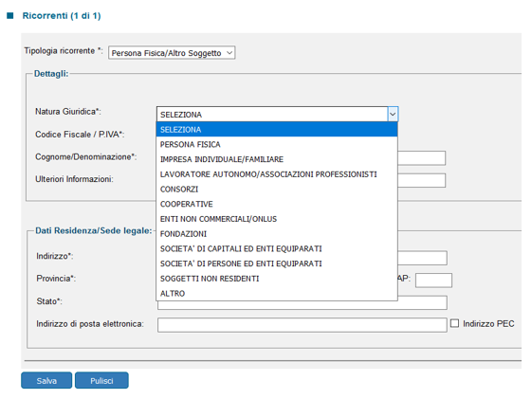Select COOPERATIVE in the list
Screen dimensions: 532x399
click(277, 204)
